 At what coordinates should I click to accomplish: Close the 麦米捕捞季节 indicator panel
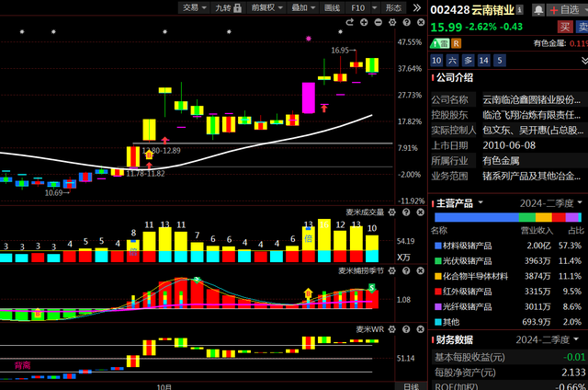tap(421, 270)
